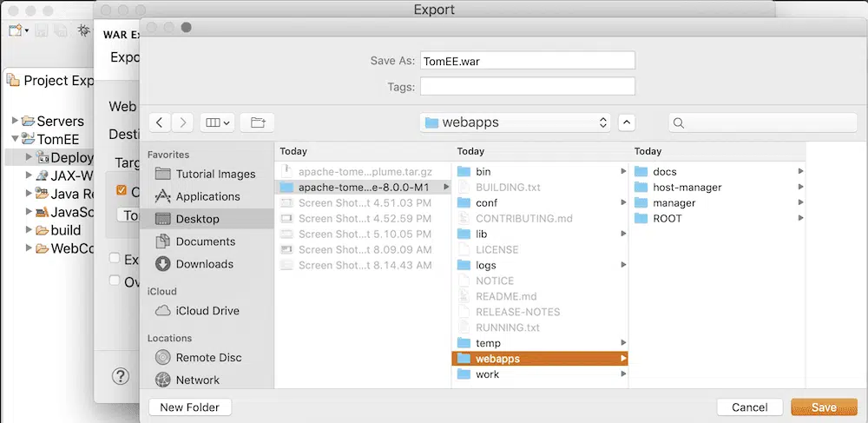Click the Tags input field
Image resolution: width=868 pixels, height=423 pixels.
point(527,86)
